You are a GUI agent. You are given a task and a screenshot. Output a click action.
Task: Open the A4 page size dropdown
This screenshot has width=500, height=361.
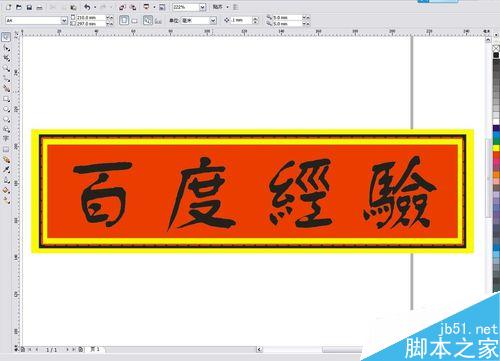point(64,21)
